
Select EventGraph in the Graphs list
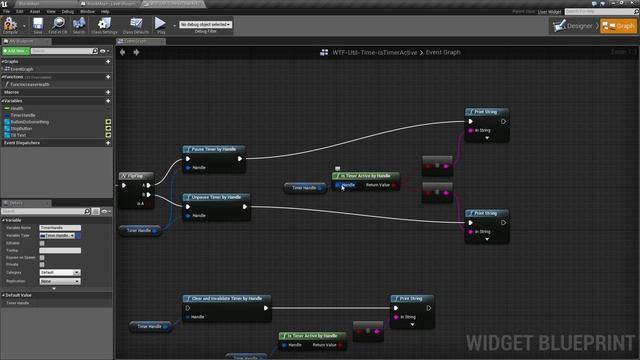(x=22, y=69)
